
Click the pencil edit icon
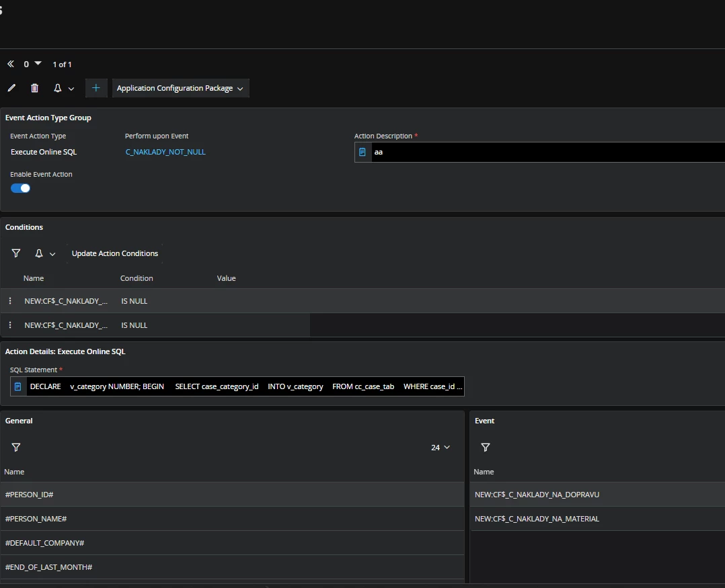point(11,88)
